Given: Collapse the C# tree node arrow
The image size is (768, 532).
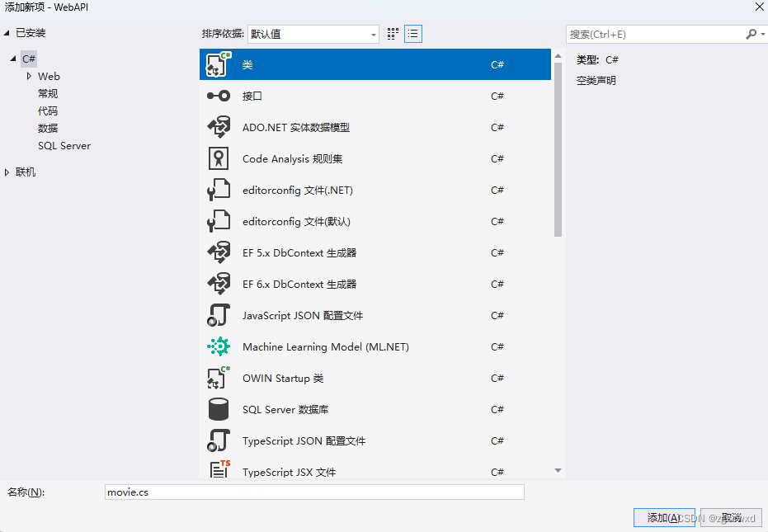Looking at the screenshot, I should (13, 59).
